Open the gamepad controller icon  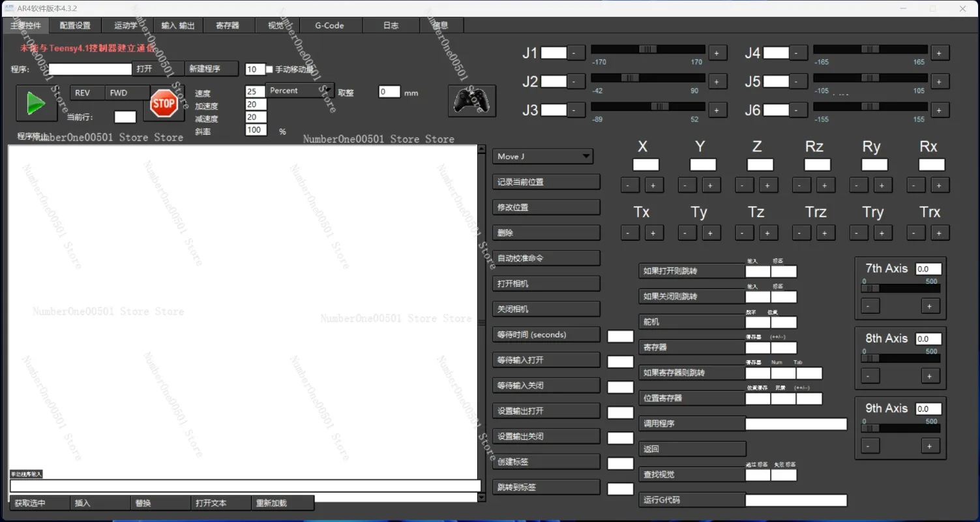click(472, 101)
